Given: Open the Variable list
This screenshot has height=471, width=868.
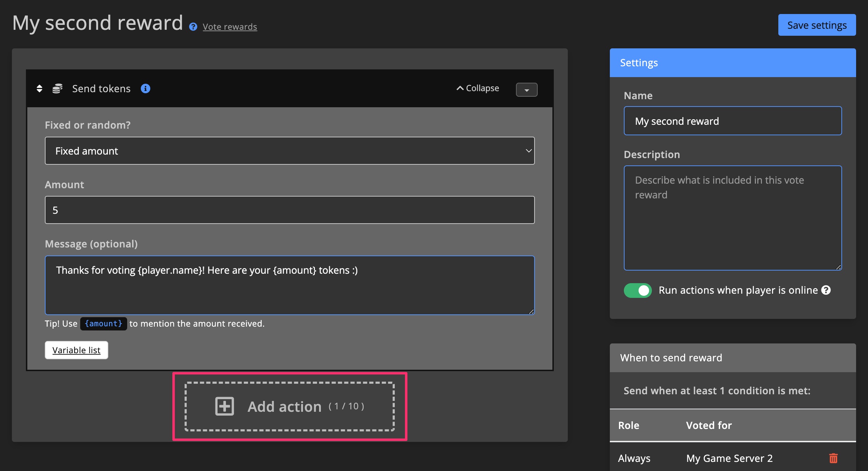Looking at the screenshot, I should coord(76,350).
